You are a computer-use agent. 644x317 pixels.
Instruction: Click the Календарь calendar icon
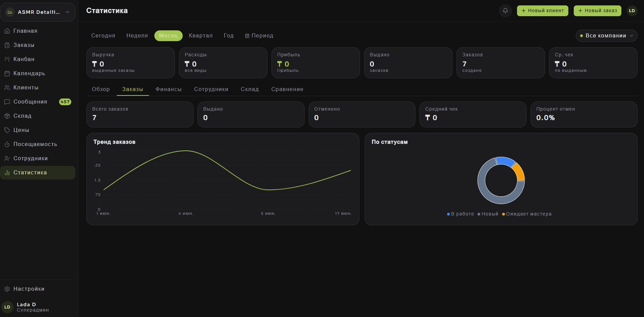tap(7, 74)
